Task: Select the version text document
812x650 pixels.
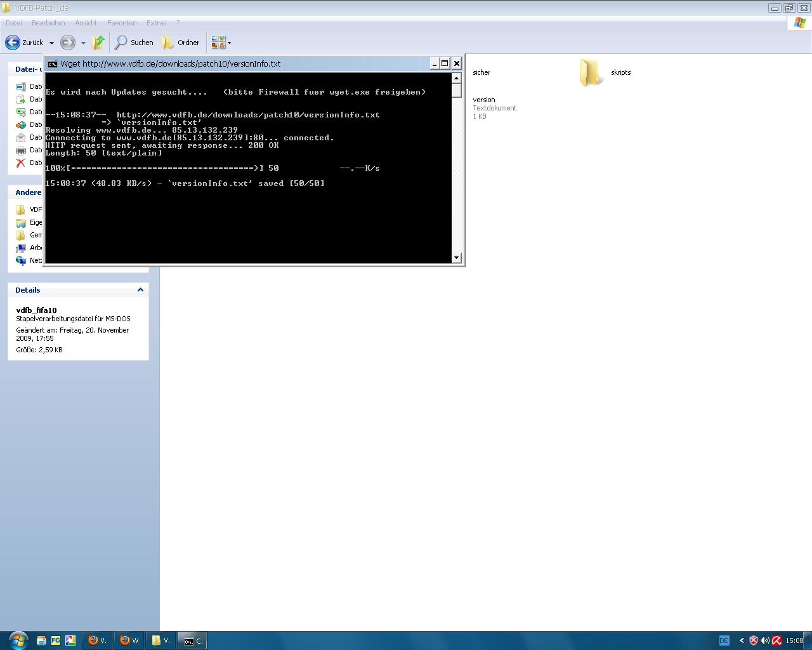Action: click(x=484, y=100)
